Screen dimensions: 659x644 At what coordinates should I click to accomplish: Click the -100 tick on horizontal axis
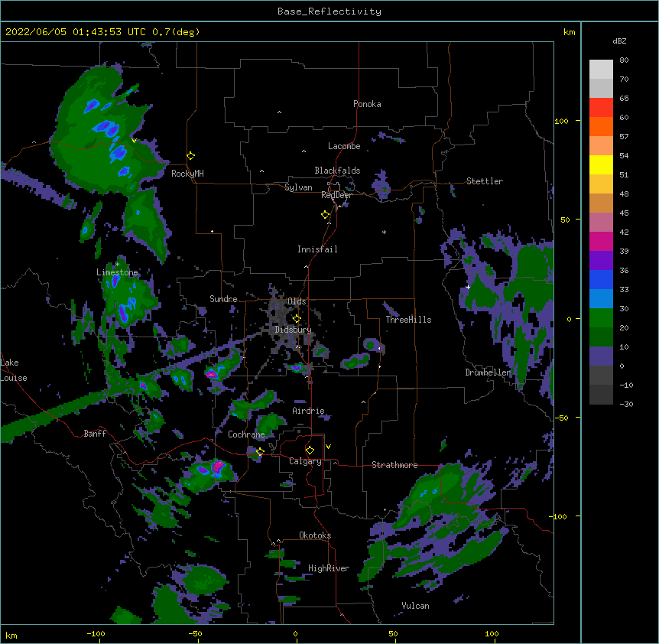point(96,633)
